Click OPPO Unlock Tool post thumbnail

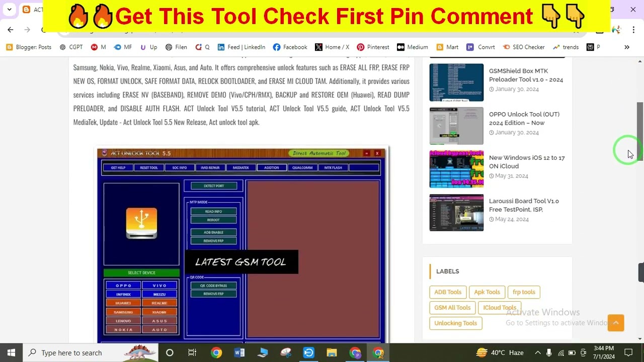pos(456,126)
